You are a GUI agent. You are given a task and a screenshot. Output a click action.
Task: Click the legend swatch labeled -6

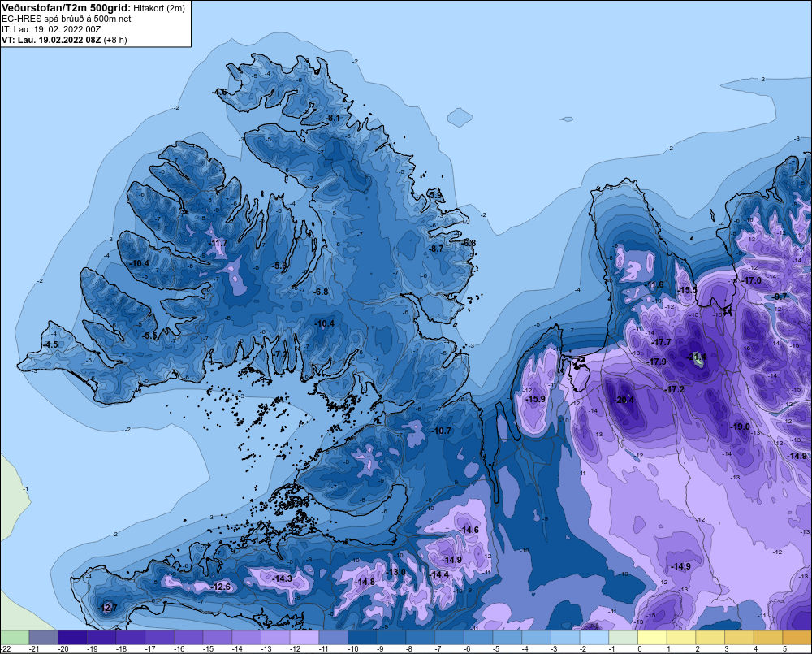point(478,637)
